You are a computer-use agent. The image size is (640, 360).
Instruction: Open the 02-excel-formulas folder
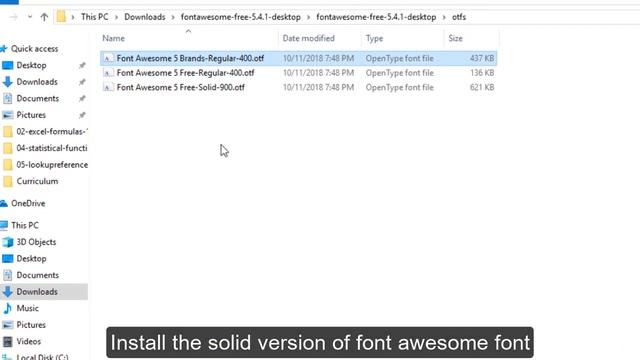click(x=52, y=131)
